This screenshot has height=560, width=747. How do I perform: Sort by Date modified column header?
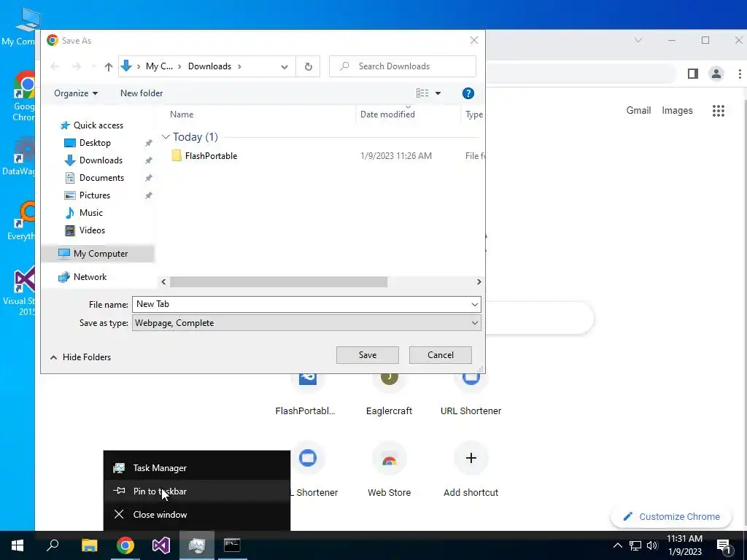click(x=387, y=114)
